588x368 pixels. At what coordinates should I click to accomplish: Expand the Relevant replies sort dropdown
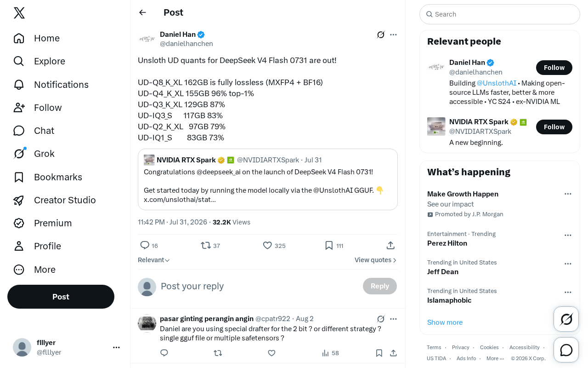click(x=154, y=260)
